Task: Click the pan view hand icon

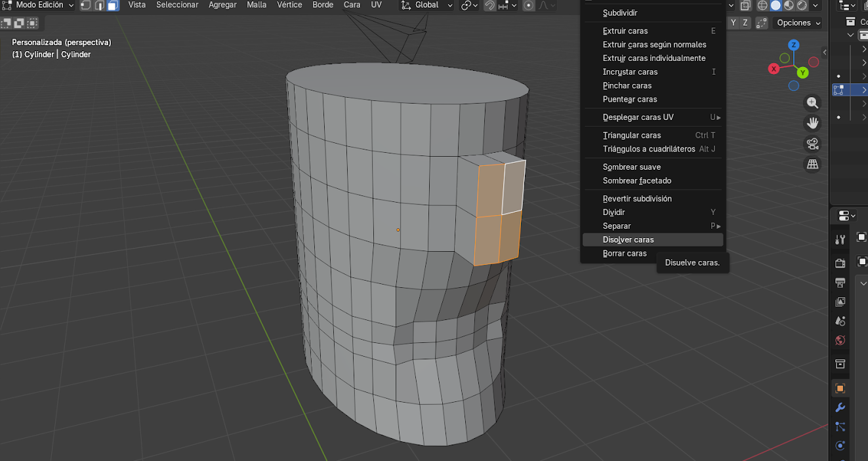Action: click(813, 123)
